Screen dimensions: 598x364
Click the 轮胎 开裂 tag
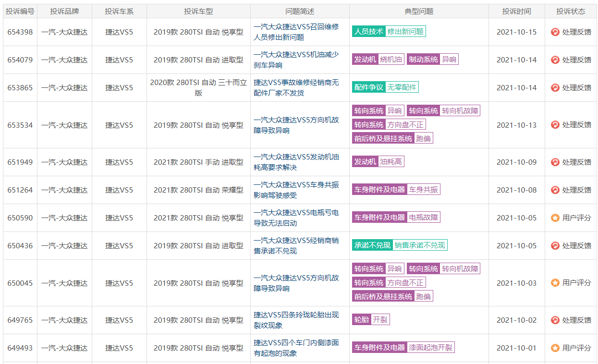tap(371, 320)
